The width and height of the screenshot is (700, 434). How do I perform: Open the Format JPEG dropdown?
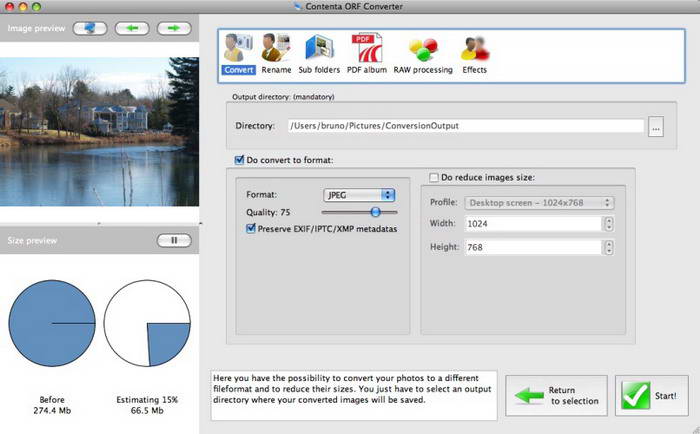(359, 195)
